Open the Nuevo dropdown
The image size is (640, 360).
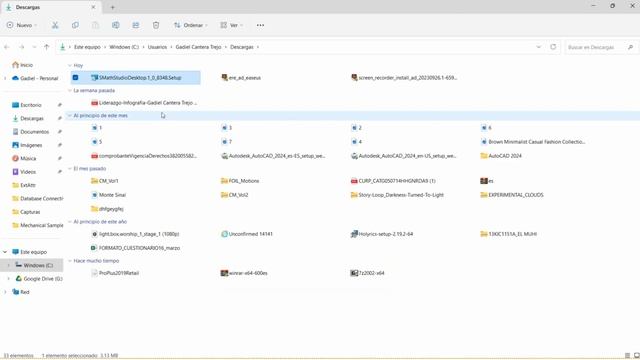point(22,25)
